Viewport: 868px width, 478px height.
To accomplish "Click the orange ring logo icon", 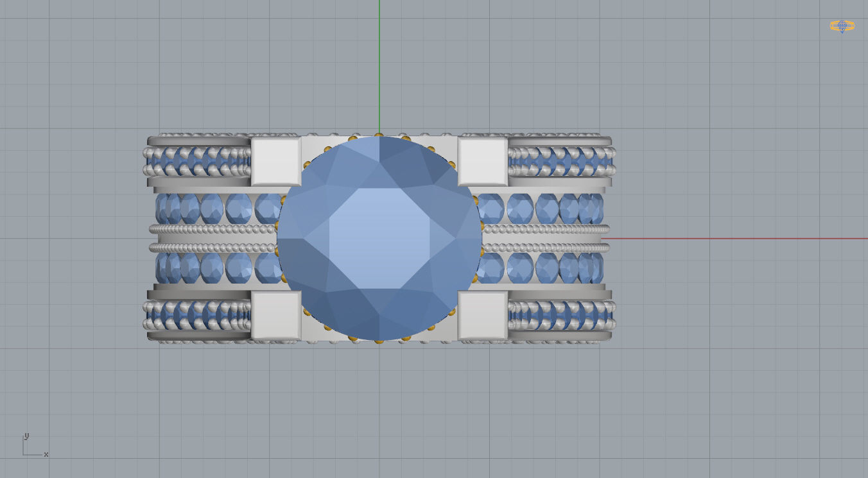I will pos(842,26).
